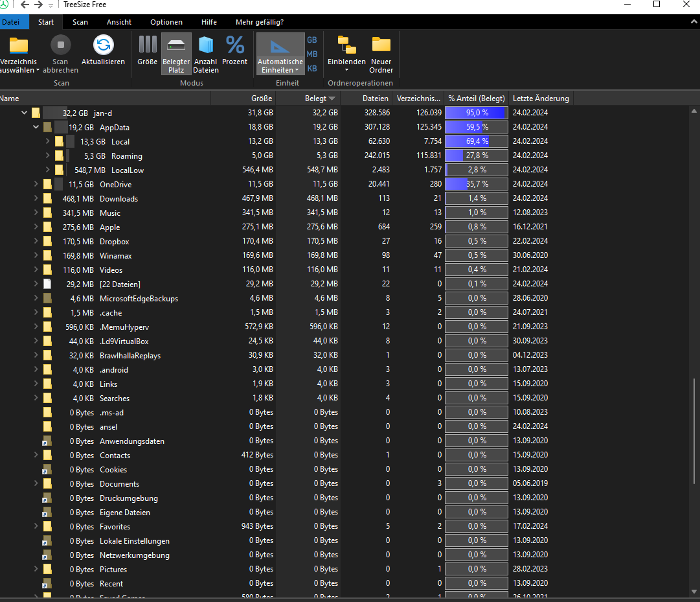Click the vertical scrollbar thumb
Viewport: 700px width, 602px height.
pos(694,431)
